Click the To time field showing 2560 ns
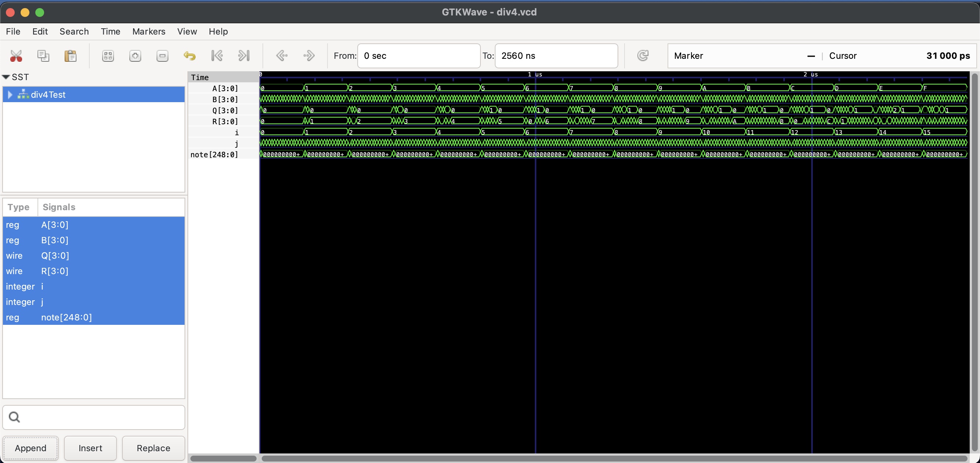The image size is (980, 463). click(x=556, y=55)
